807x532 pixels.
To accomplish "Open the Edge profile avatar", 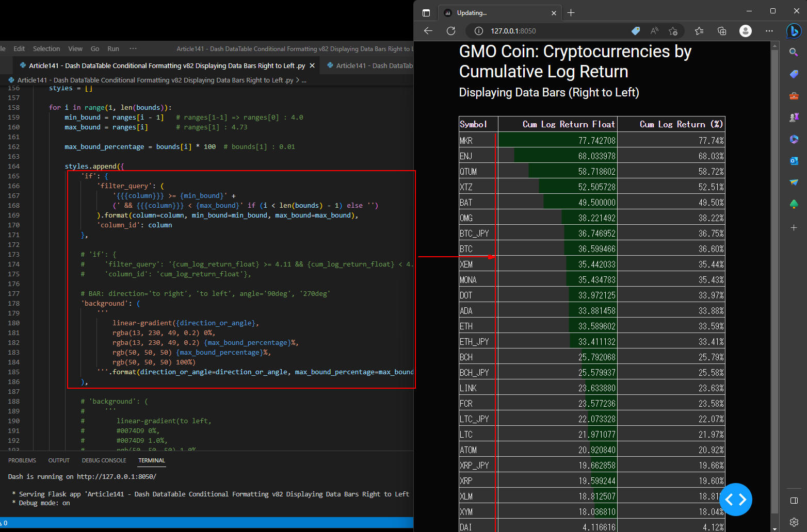I will (x=746, y=31).
